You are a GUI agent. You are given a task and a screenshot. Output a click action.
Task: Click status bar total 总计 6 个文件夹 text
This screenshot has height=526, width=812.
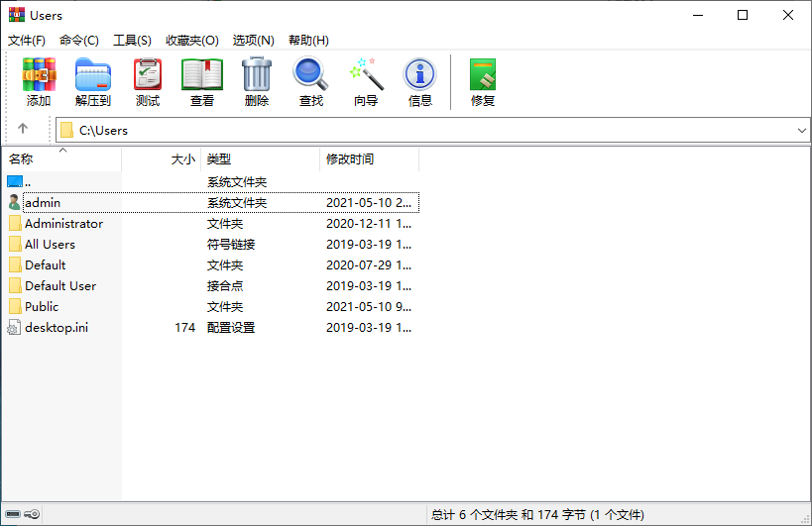point(537,515)
